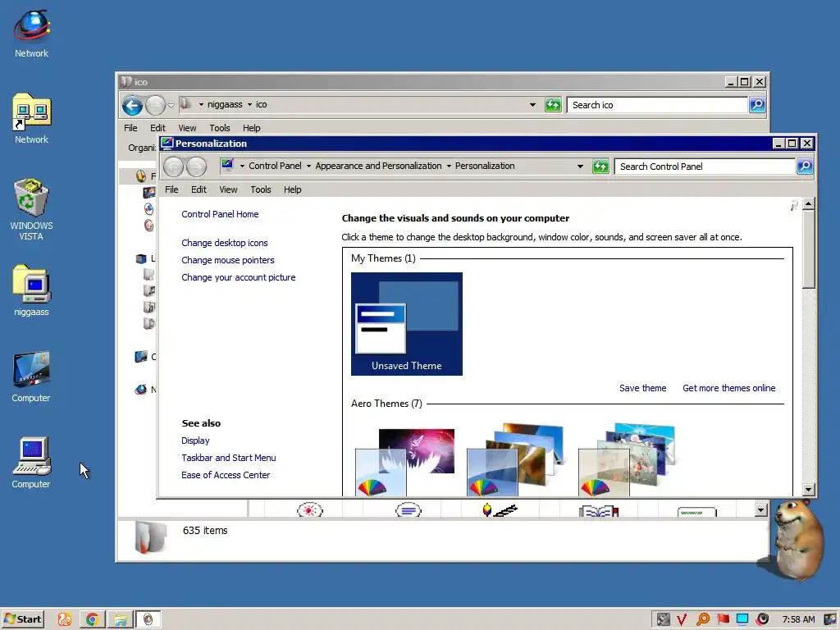Click Get more themes online
The height and width of the screenshot is (630, 840).
[728, 388]
